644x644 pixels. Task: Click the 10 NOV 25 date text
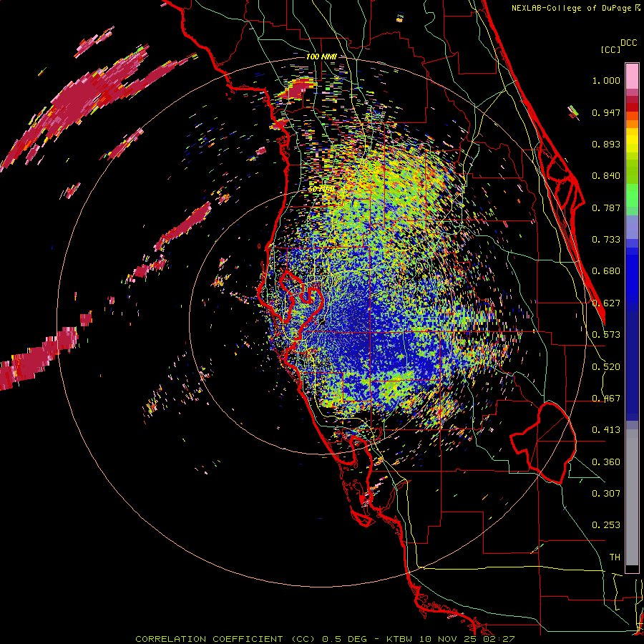(x=448, y=639)
